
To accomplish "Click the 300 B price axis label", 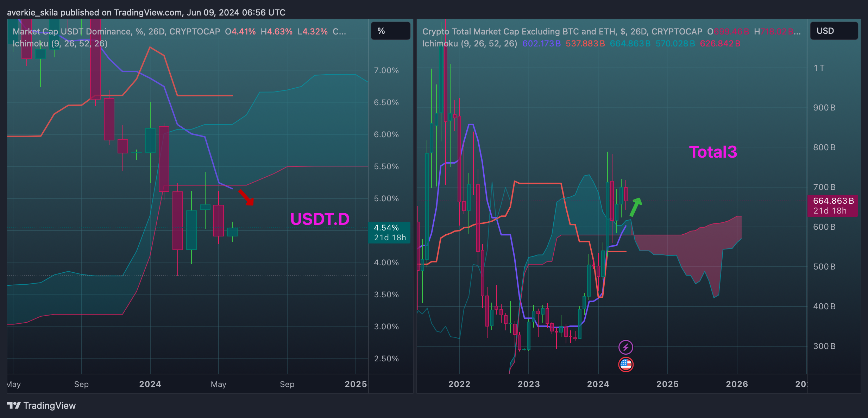I will click(x=824, y=346).
